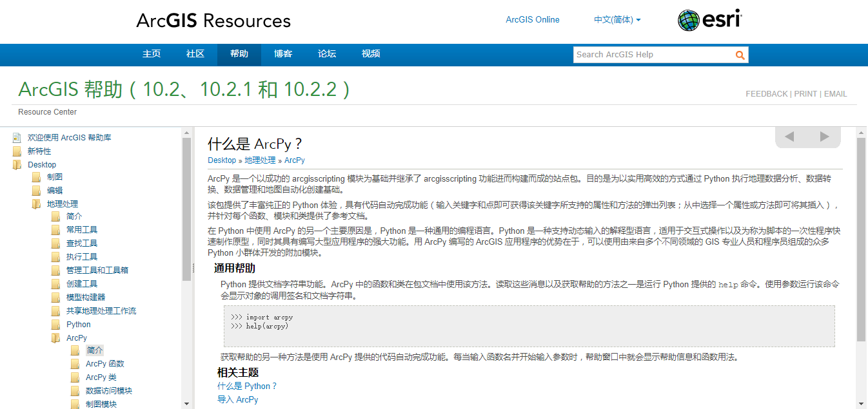Click the folder icon next to 查找工具
The image size is (868, 409).
(x=55, y=243)
